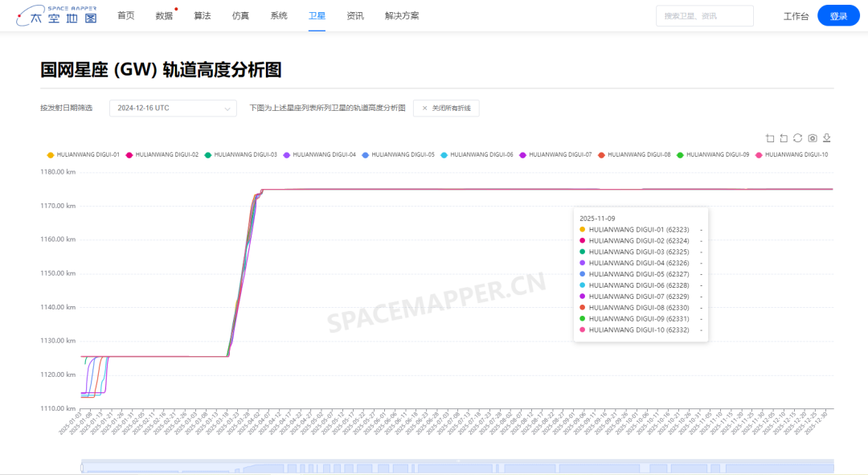Image resolution: width=868 pixels, height=475 pixels.
Task: Disable the HULIANWANG DIGUI-03 series
Action: (241, 154)
